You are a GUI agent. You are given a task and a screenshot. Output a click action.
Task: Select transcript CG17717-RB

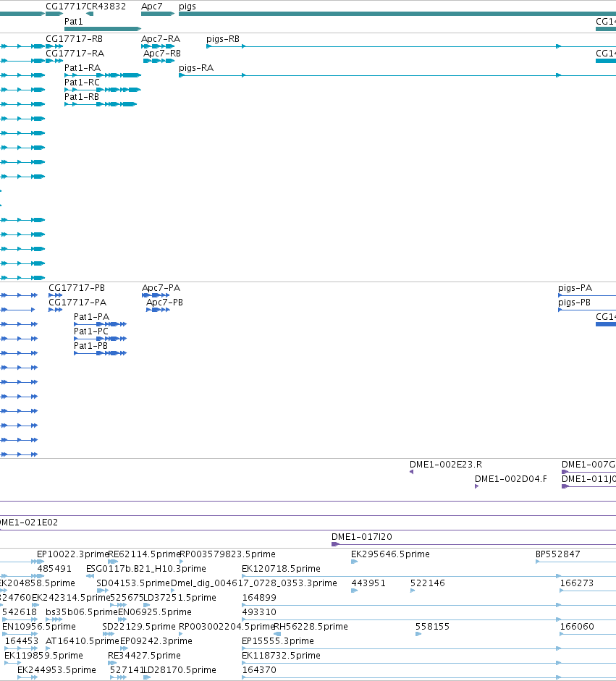click(x=75, y=39)
